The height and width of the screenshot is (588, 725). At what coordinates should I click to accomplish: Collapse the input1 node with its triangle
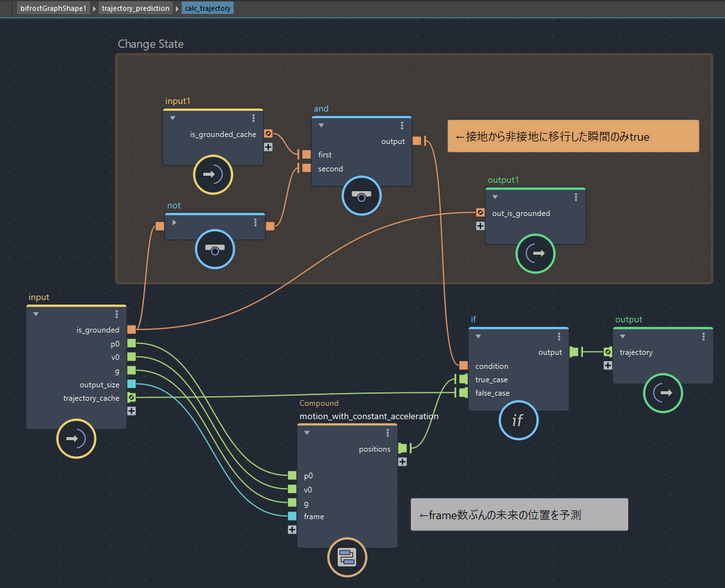click(172, 118)
